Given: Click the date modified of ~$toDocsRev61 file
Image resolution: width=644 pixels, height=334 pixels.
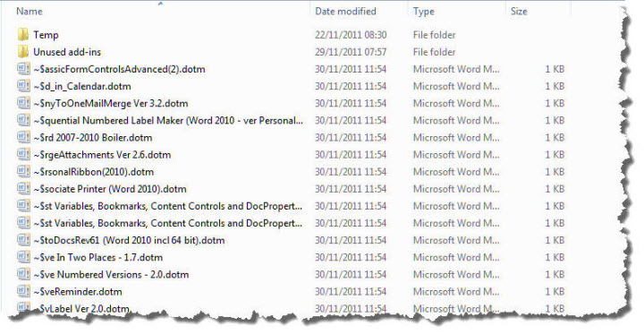Looking at the screenshot, I should pos(351,240).
